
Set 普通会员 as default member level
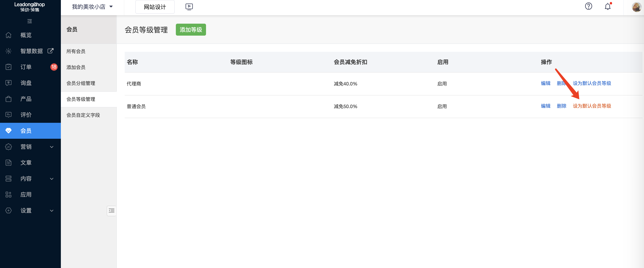pyautogui.click(x=592, y=106)
